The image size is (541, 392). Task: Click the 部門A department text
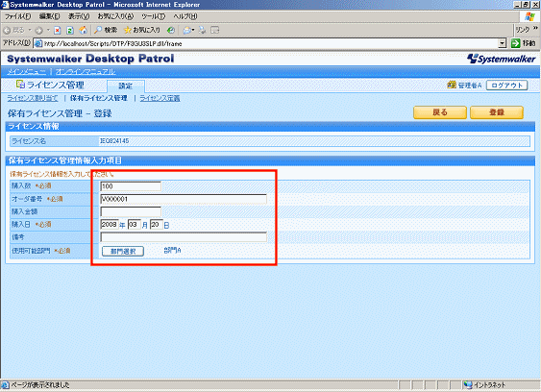[173, 251]
